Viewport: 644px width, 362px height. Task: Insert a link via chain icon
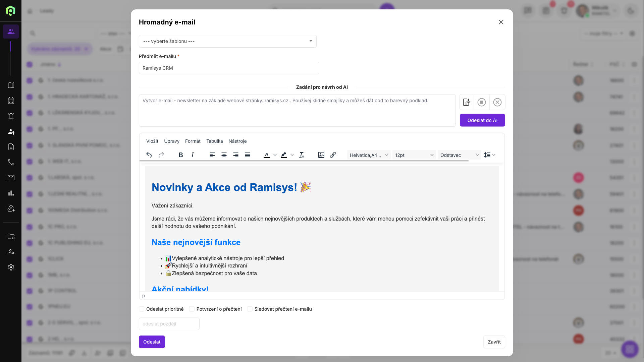click(333, 155)
